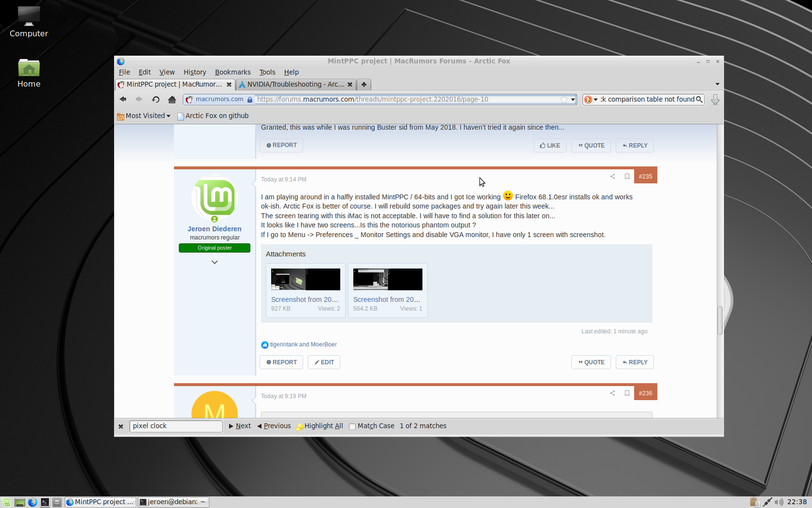
Task: Open the Edit menu
Action: (145, 72)
